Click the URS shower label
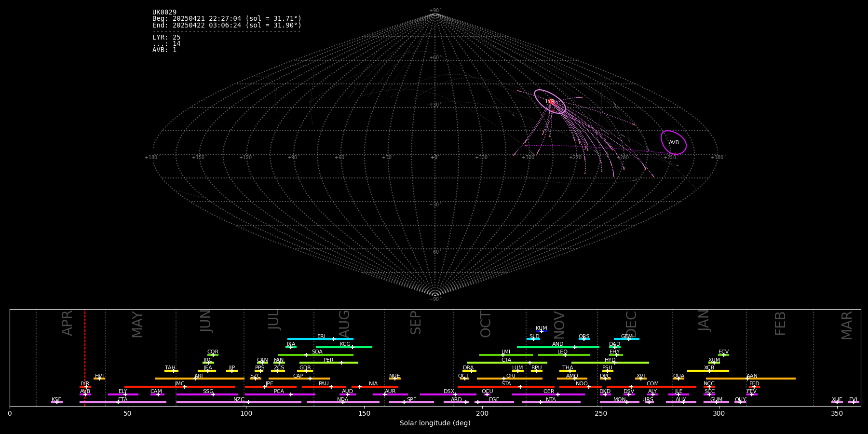Viewport: 868px width, 434px height. (x=648, y=400)
